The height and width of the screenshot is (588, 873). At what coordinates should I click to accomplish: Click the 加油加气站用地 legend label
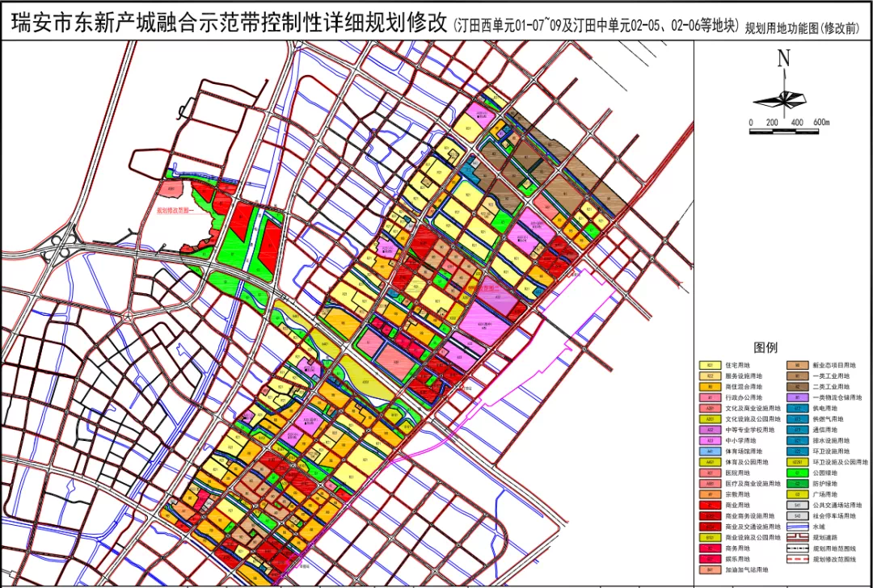click(x=749, y=569)
